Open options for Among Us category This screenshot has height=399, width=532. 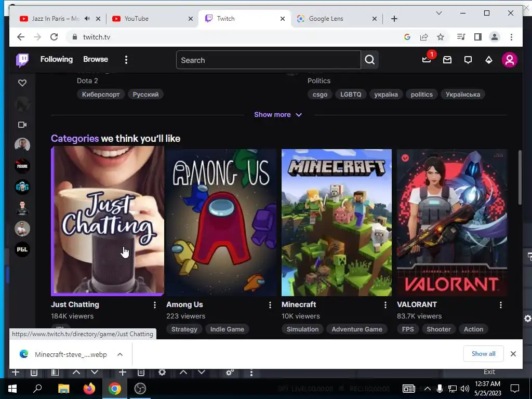point(270,305)
